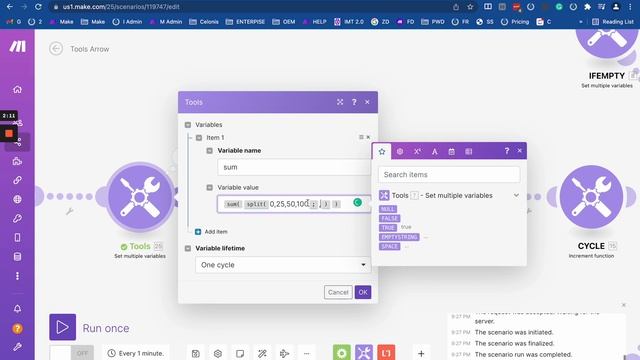The image size is (640, 360).
Task: Insert the FALSE keyword
Action: (389, 218)
